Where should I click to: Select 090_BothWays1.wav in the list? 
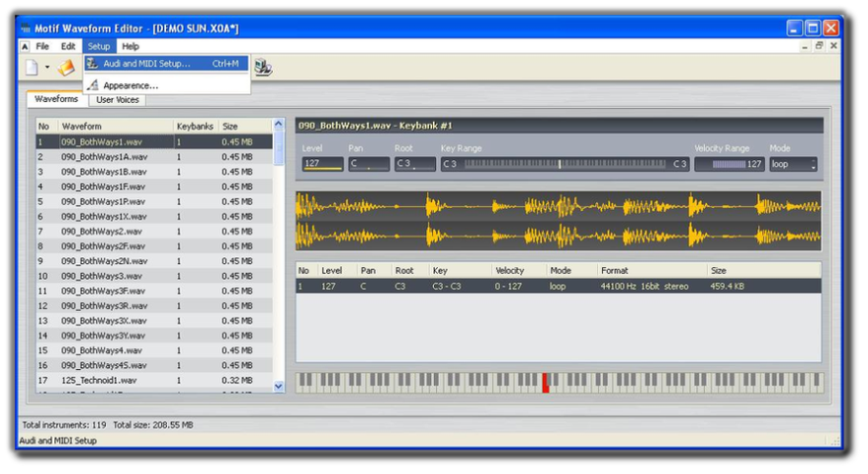[x=154, y=142]
